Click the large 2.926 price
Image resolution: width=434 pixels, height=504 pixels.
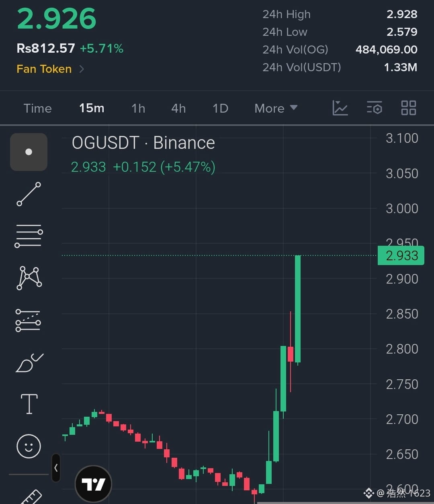(57, 18)
